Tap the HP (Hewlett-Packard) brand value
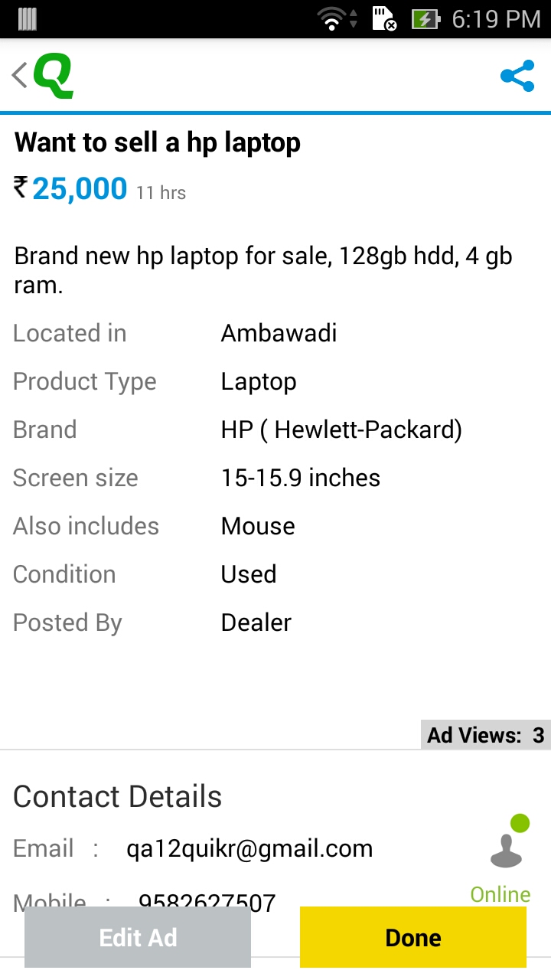 pos(341,430)
